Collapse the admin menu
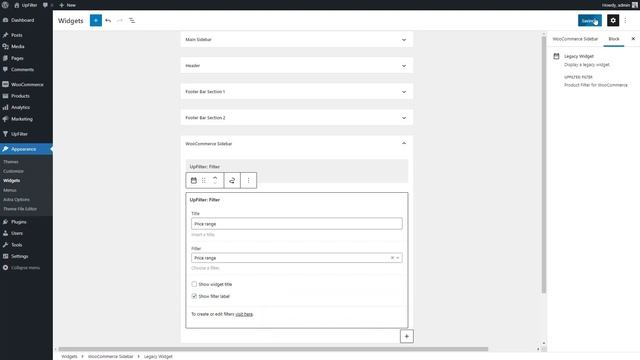The width and height of the screenshot is (640, 360). [x=26, y=268]
